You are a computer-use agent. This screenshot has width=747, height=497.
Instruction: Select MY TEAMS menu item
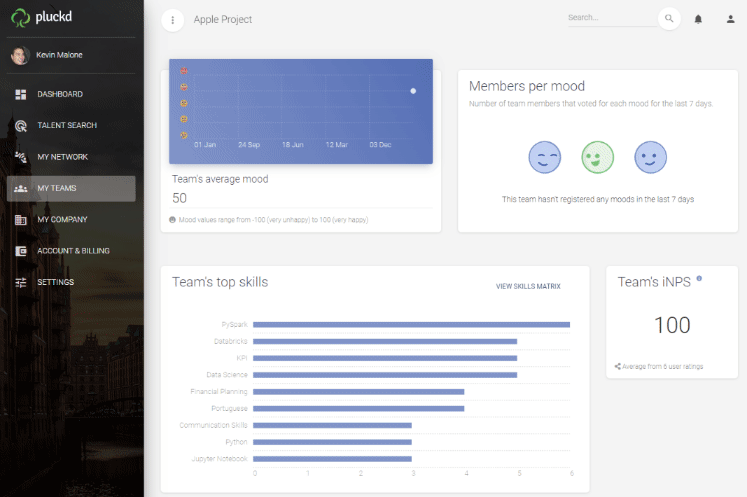point(71,189)
